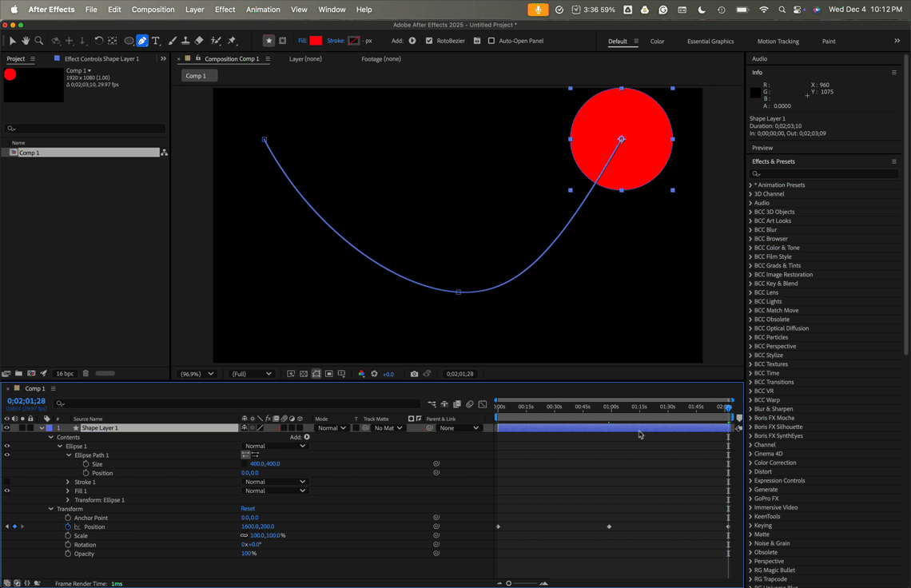This screenshot has width=911, height=588.
Task: Click the Selection arrow tool
Action: (12, 41)
